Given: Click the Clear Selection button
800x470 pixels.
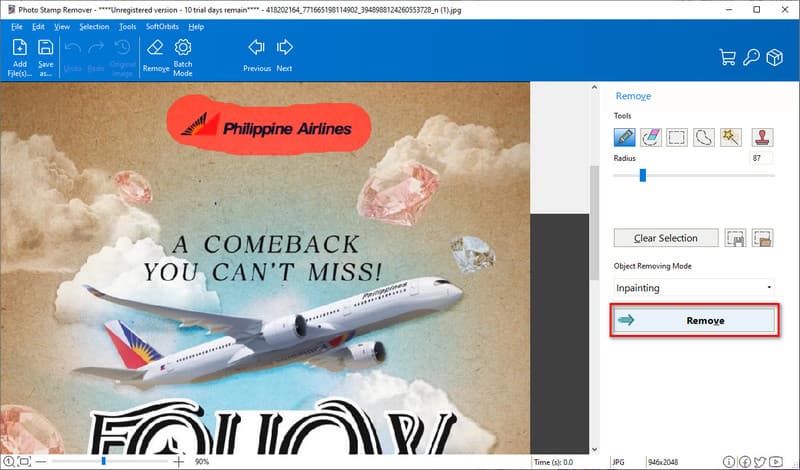Looking at the screenshot, I should 666,238.
